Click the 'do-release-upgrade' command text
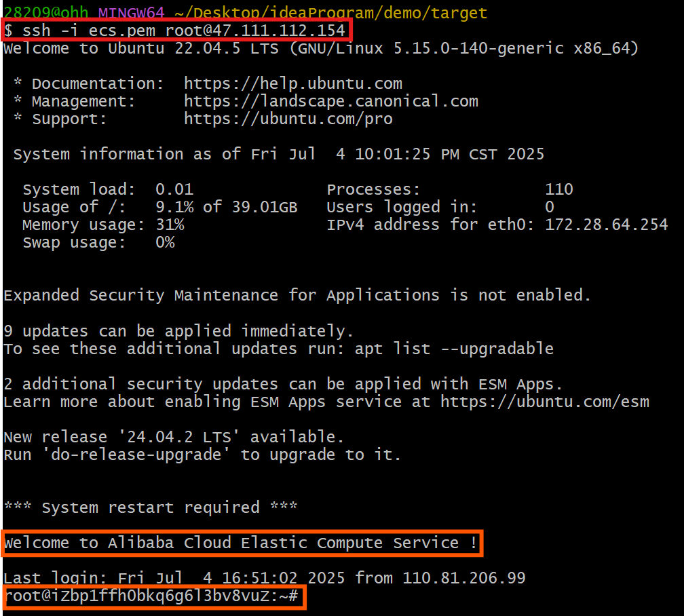 [136, 455]
